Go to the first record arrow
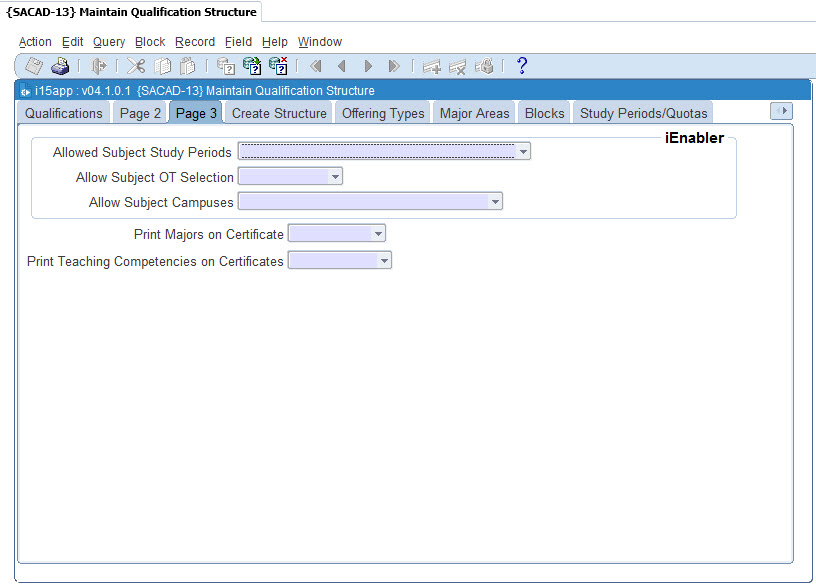 (x=316, y=67)
